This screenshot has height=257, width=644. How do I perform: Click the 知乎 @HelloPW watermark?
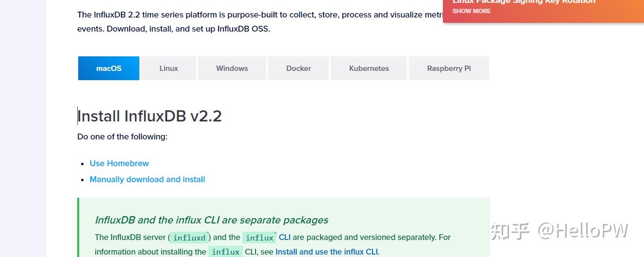click(559, 231)
